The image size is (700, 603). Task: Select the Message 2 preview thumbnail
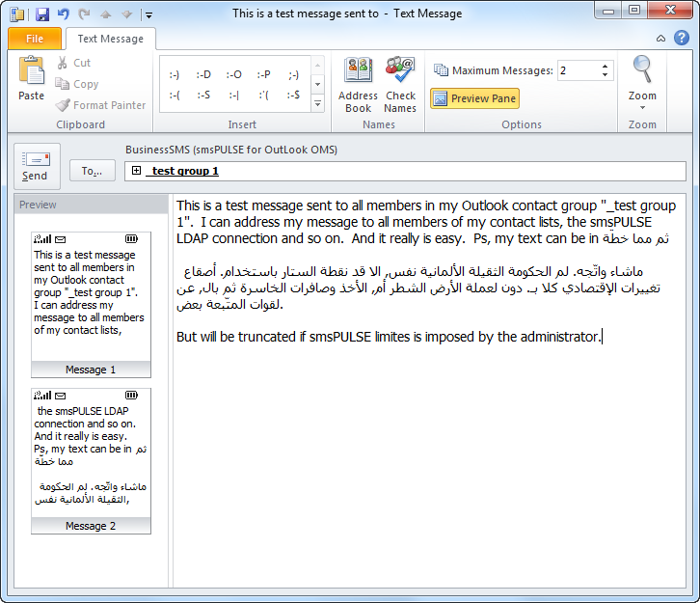(x=91, y=461)
